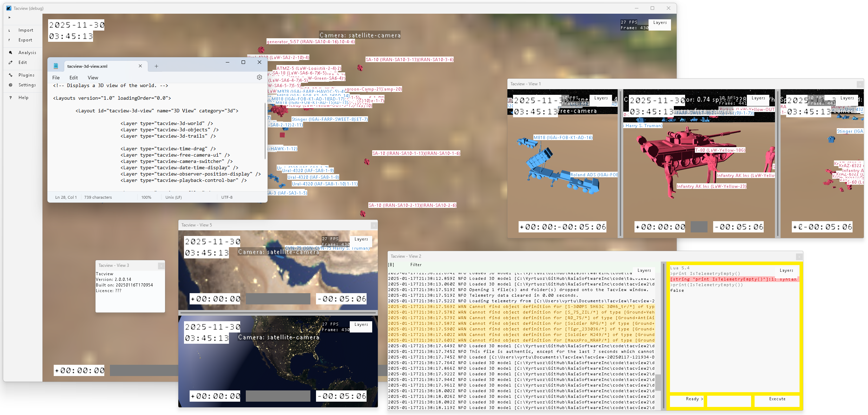The image size is (868, 415).
Task: Add a new Notepad tab with plus icon
Action: (156, 66)
